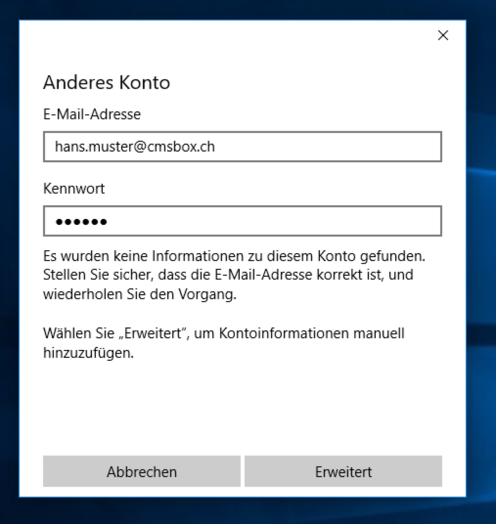This screenshot has height=524, width=496.
Task: Click the masked password dots
Action: coord(81,222)
